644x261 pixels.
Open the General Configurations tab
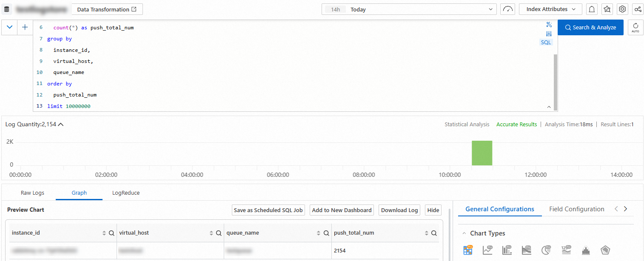[x=500, y=209]
